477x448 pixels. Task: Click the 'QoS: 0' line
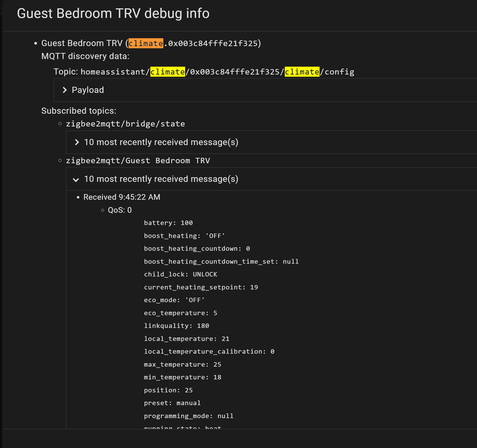click(120, 210)
